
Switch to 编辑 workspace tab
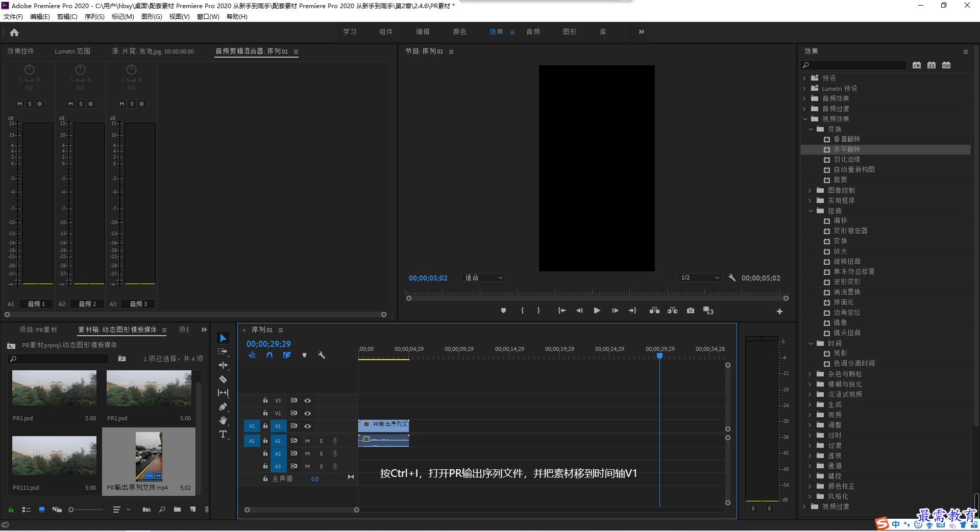(423, 32)
